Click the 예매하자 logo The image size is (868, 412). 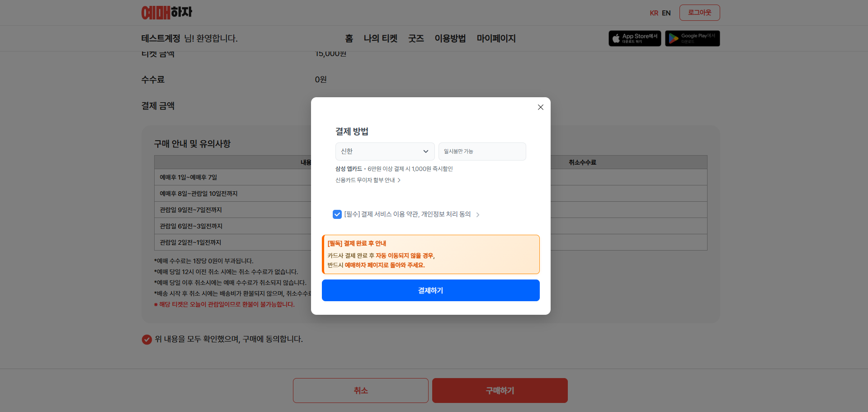[x=167, y=13]
